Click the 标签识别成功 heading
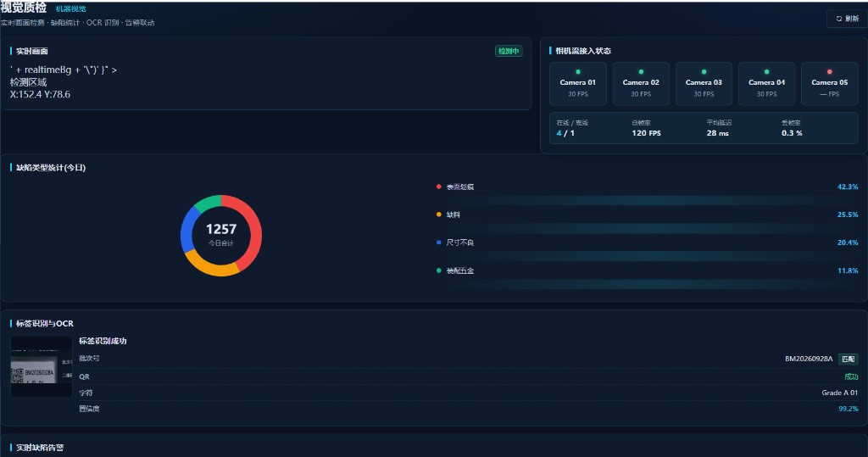 [x=103, y=341]
